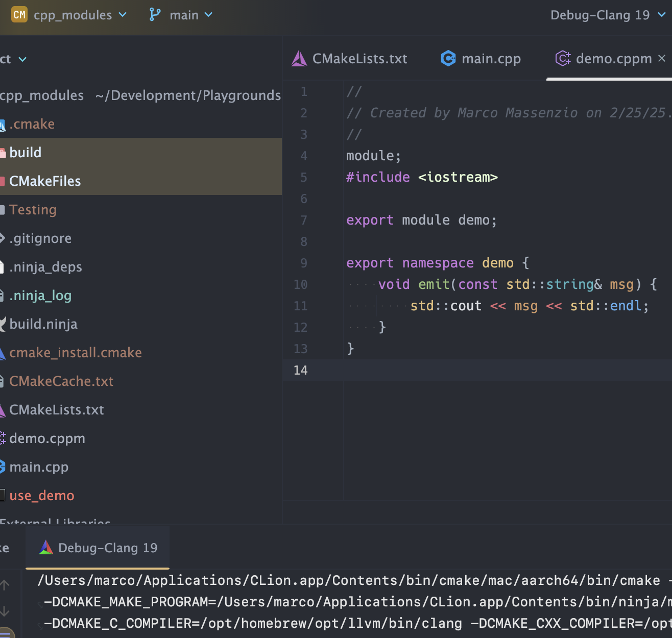Close the demo.cppm editor tab
Screen dimensions: 672x638
(x=662, y=58)
